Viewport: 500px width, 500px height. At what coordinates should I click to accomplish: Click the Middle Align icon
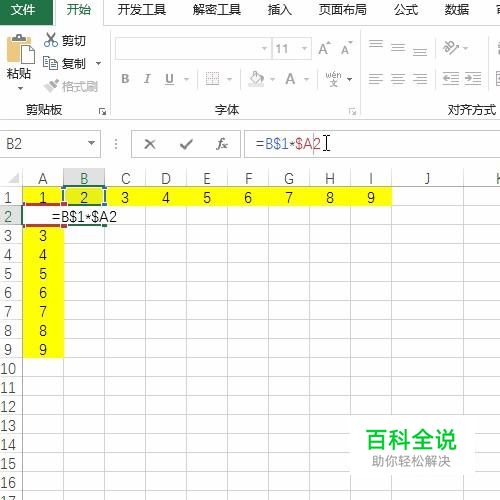[x=398, y=47]
